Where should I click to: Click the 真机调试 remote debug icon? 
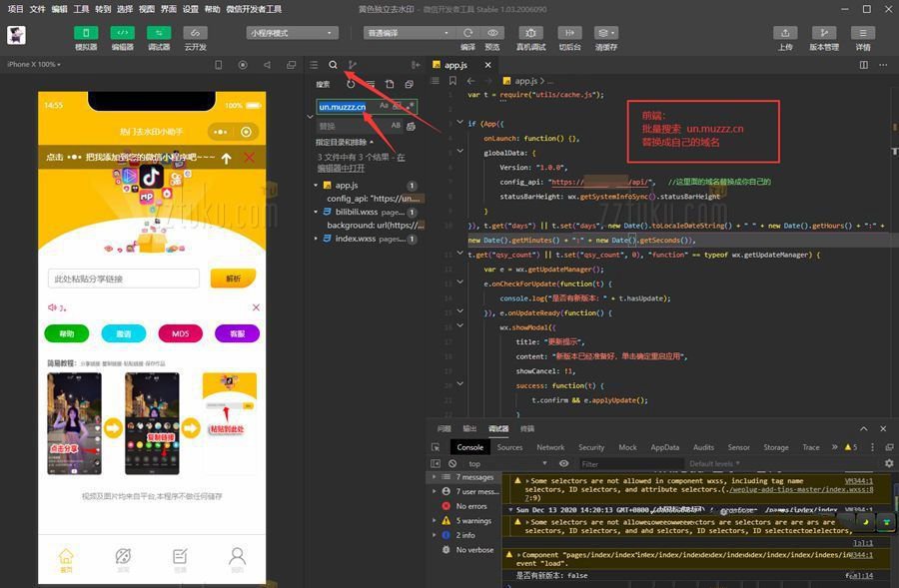[x=530, y=33]
